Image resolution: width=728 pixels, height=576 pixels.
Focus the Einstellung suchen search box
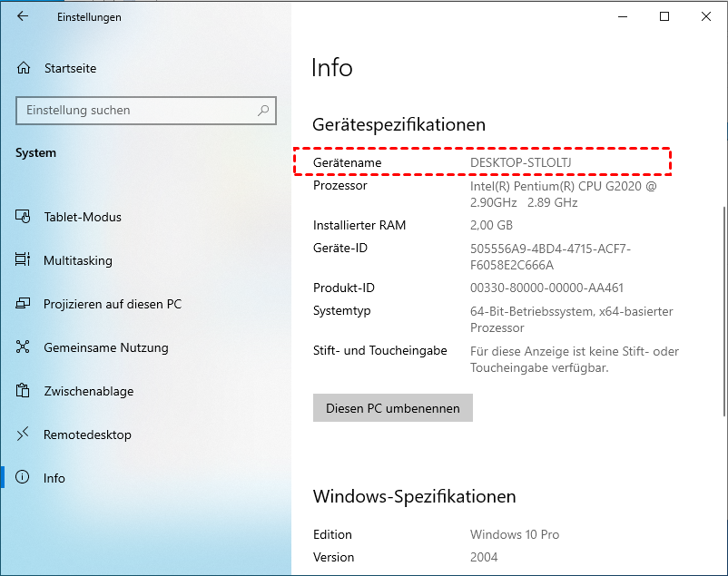point(136,111)
